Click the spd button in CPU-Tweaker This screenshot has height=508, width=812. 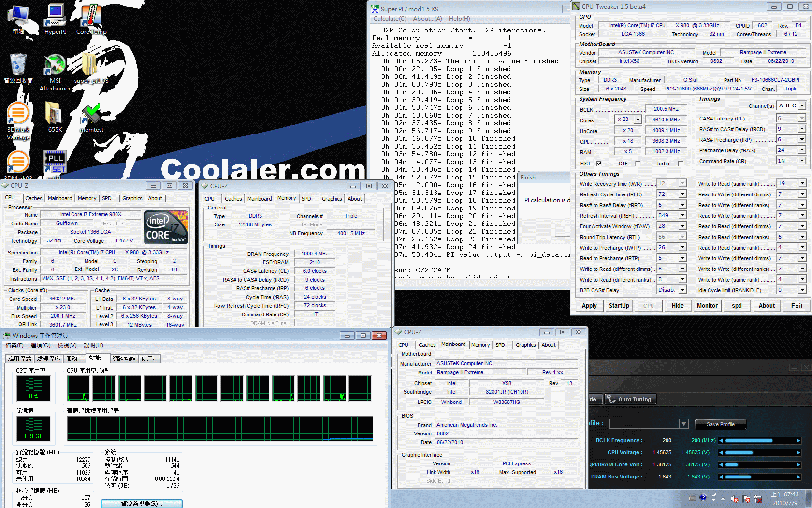[x=737, y=306]
